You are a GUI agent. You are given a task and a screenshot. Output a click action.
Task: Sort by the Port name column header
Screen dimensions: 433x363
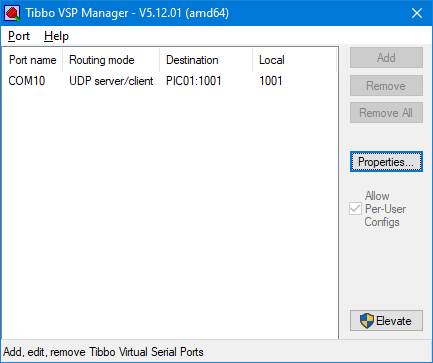click(33, 60)
